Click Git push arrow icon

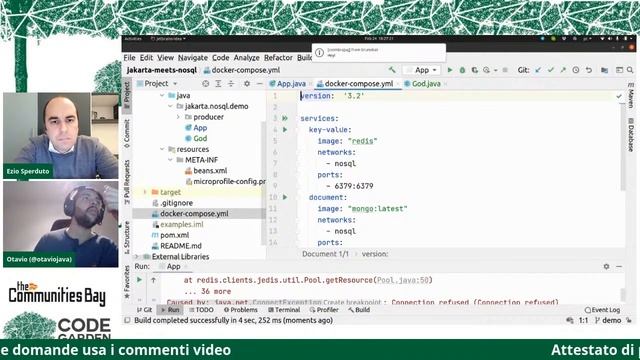tap(563, 70)
